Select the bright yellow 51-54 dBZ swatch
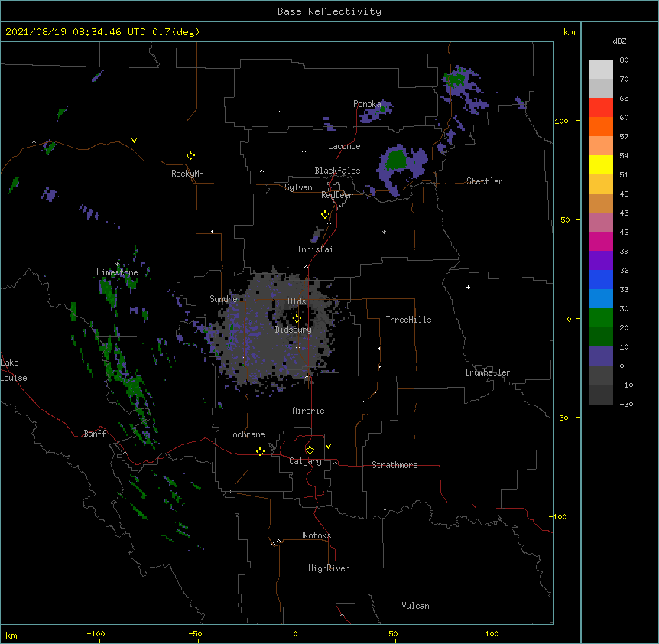659x644 pixels. [x=601, y=165]
